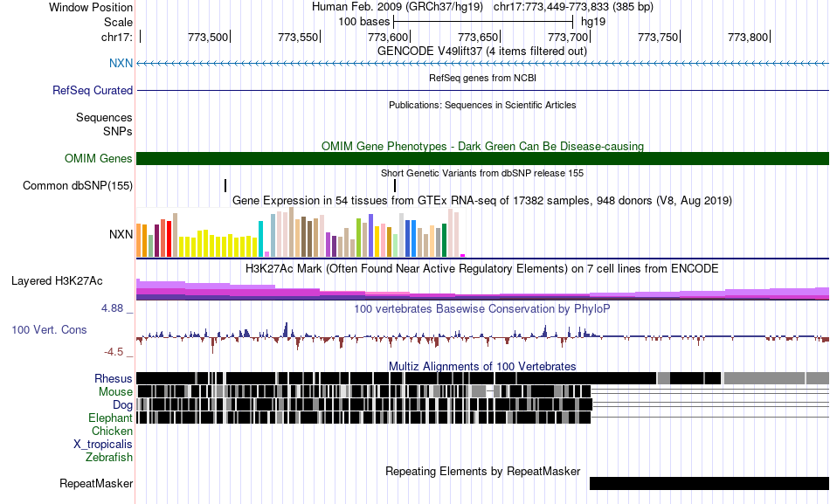Click the NXN intron arrow line
The width and height of the screenshot is (830, 504).
pos(483,64)
